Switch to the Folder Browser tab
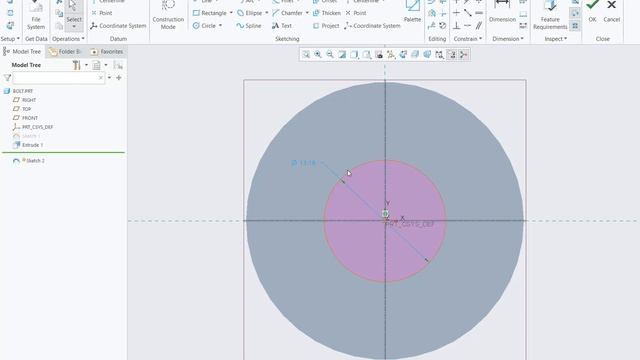 [x=65, y=51]
